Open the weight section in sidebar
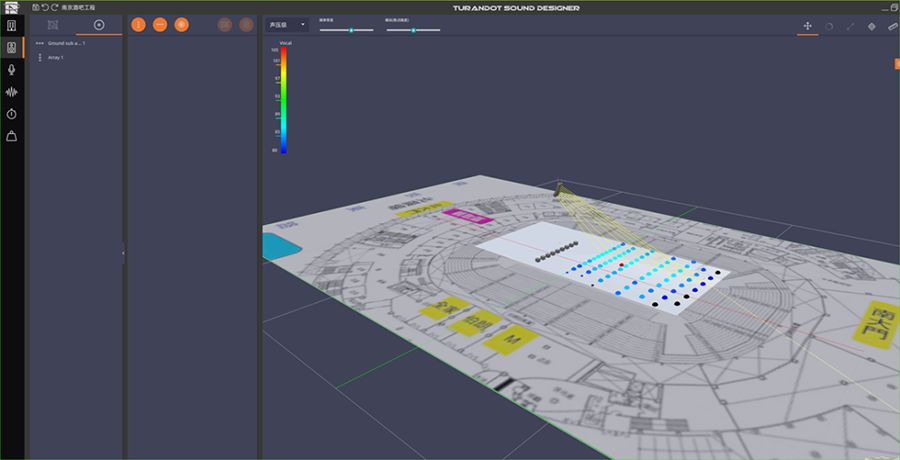Image resolution: width=900 pixels, height=460 pixels. click(x=12, y=136)
